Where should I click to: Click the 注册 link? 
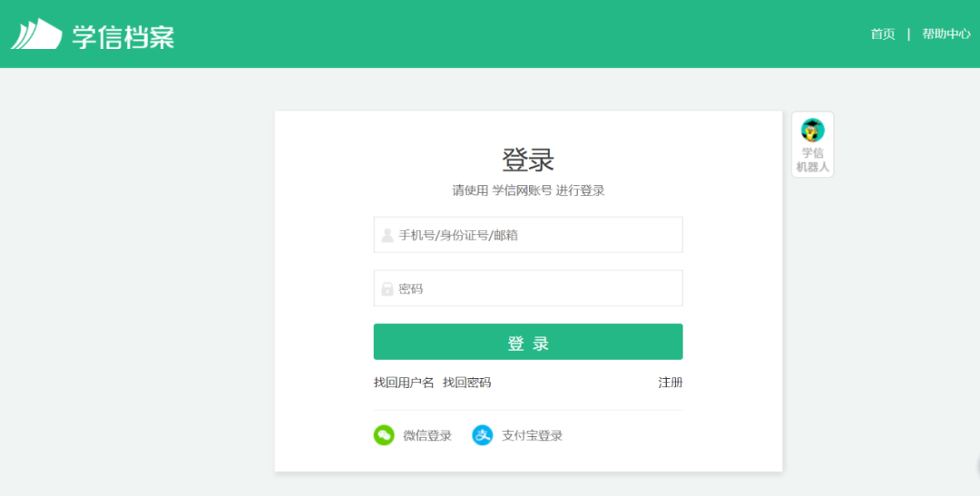coord(670,383)
